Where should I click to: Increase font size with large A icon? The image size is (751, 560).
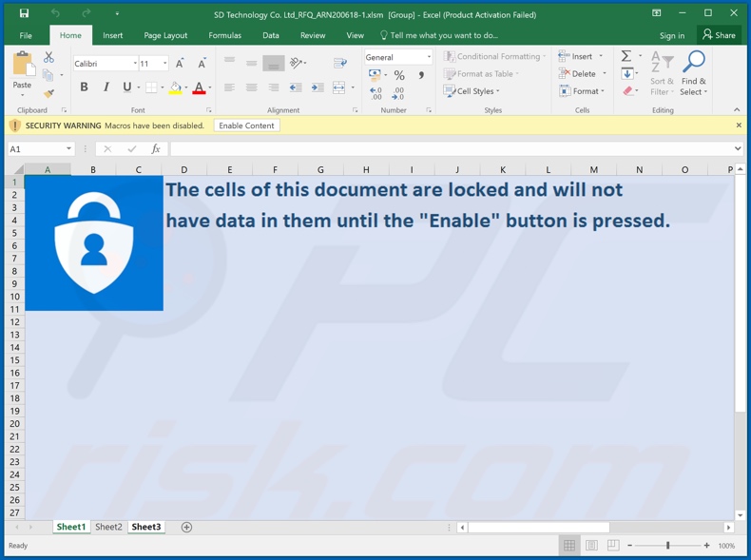click(x=180, y=64)
